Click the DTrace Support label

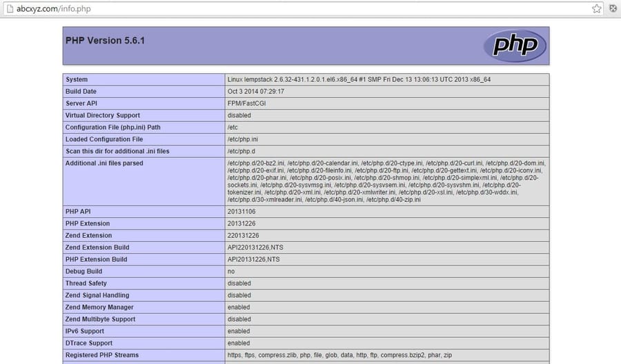coord(89,343)
